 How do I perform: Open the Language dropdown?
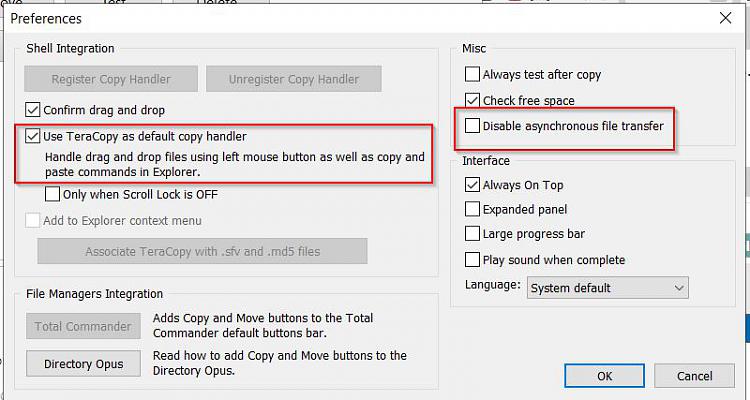pyautogui.click(x=607, y=288)
